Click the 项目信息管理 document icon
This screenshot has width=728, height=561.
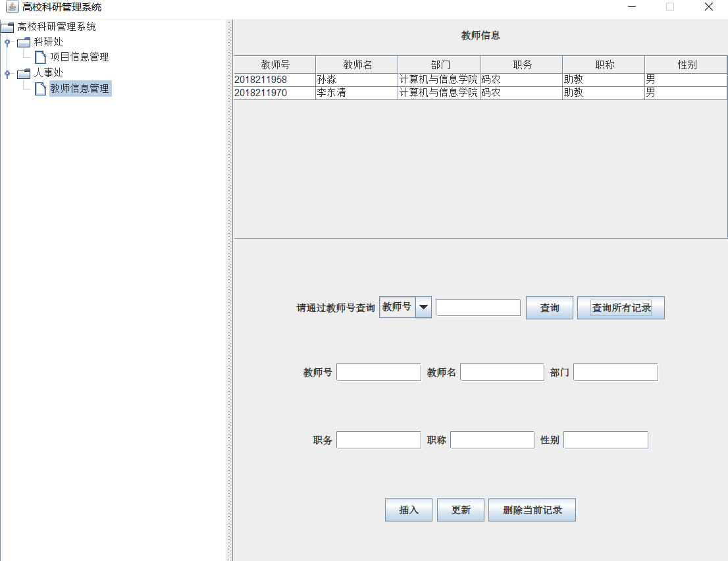click(41, 57)
